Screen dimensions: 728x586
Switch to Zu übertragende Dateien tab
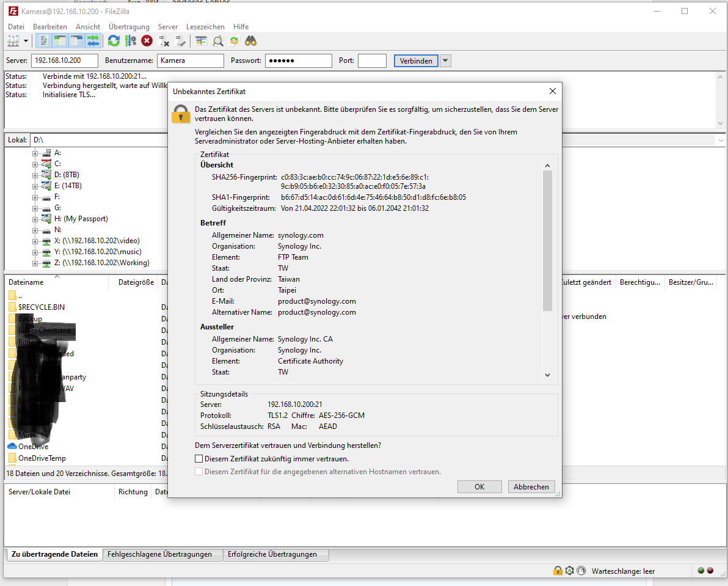pos(54,554)
